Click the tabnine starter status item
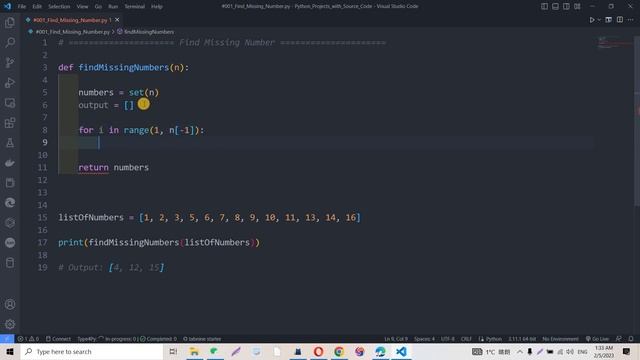This screenshot has width=640, height=360. (x=202, y=339)
